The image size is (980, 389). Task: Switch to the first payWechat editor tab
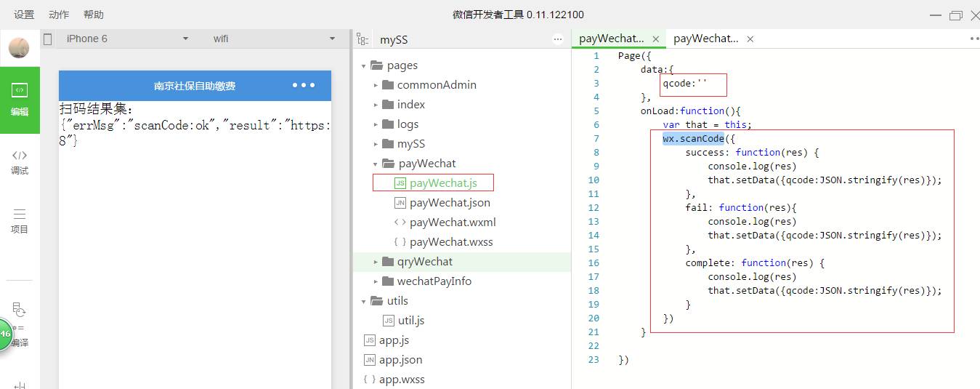click(x=611, y=39)
